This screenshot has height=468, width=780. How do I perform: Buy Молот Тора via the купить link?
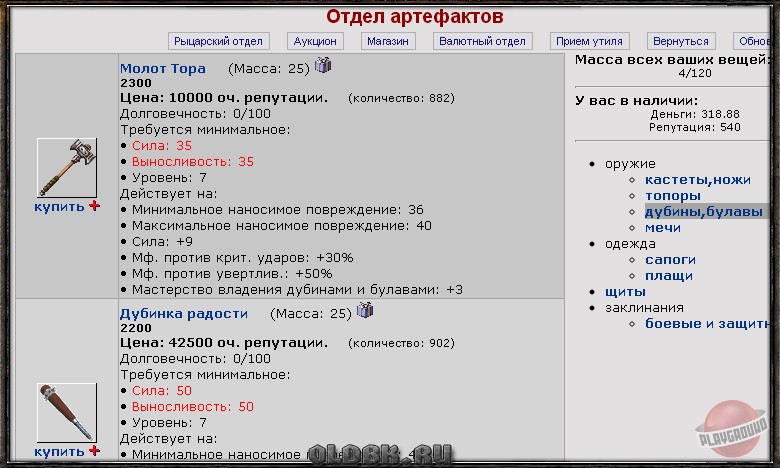click(60, 206)
